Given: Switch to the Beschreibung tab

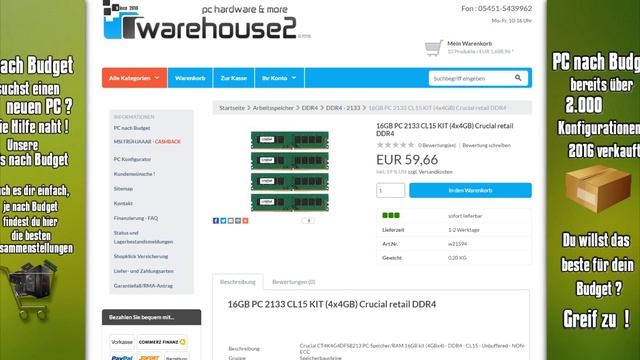Looking at the screenshot, I should (x=238, y=282).
